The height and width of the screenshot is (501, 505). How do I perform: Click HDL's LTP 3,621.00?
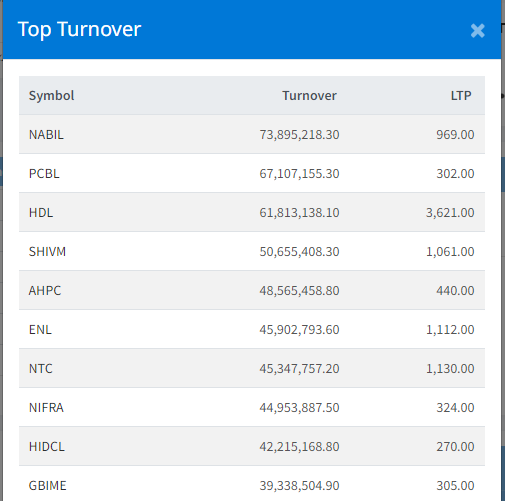point(450,213)
